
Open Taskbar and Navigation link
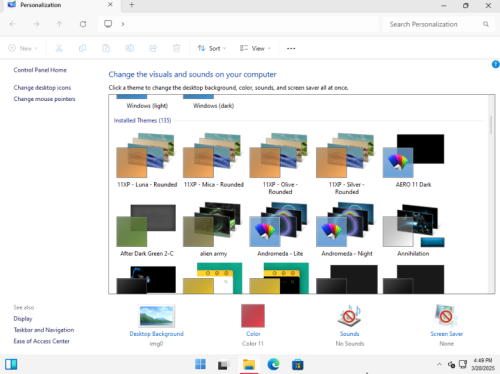coord(44,330)
